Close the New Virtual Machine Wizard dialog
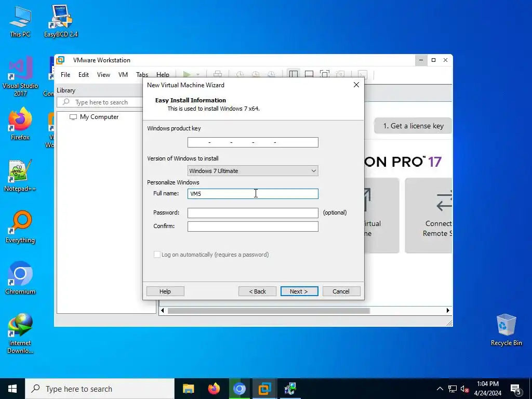Image resolution: width=532 pixels, height=399 pixels. [x=356, y=85]
